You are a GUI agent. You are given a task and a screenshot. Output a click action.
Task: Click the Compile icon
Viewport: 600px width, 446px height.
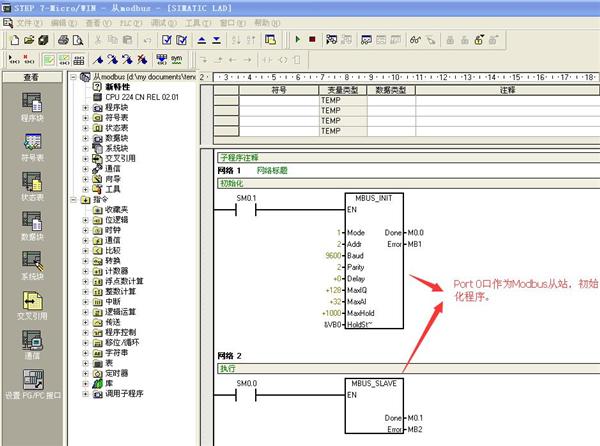(x=166, y=40)
